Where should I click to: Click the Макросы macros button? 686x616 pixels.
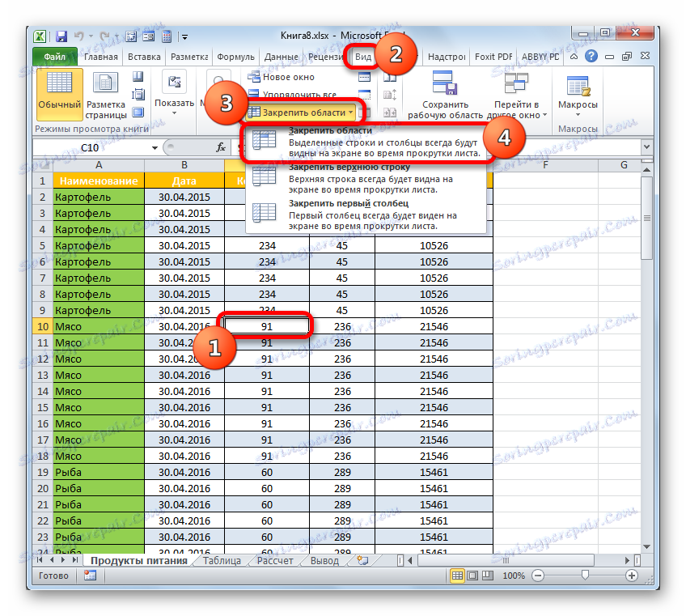(578, 95)
